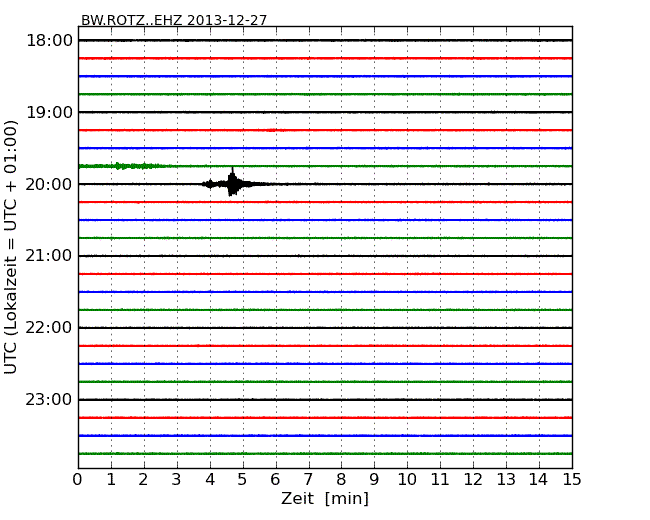The image size is (650, 520).
Task: Click x-axis tick label 12
Action: click(473, 479)
